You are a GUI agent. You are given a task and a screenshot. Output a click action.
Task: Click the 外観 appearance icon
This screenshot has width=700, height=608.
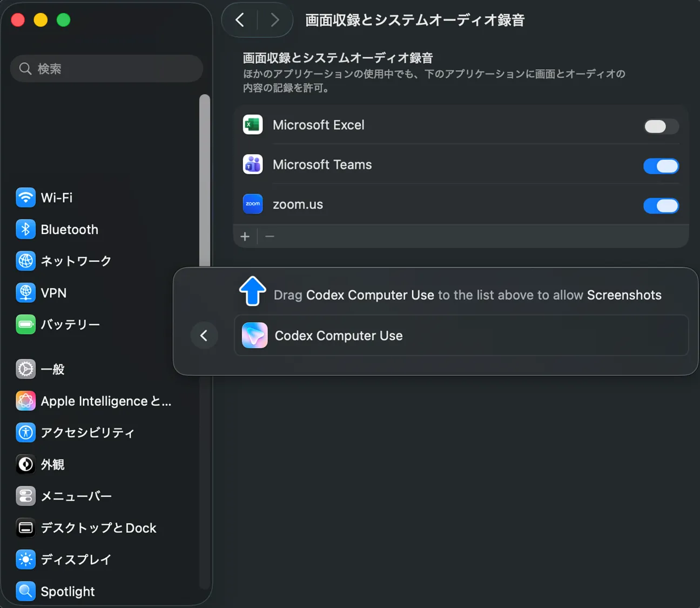tap(25, 464)
